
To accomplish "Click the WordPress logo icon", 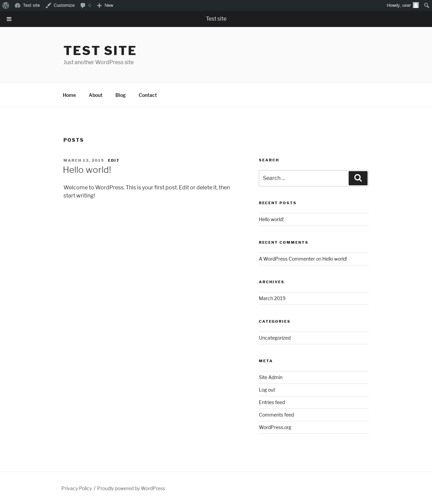I will click(x=6, y=5).
